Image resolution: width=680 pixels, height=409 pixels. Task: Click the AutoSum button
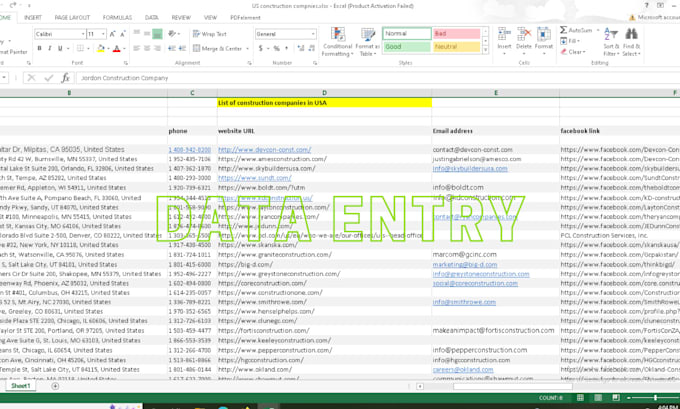(x=575, y=30)
